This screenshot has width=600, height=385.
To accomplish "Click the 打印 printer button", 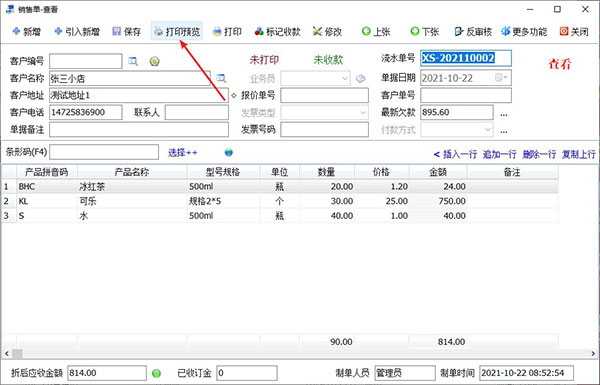I will tap(227, 31).
